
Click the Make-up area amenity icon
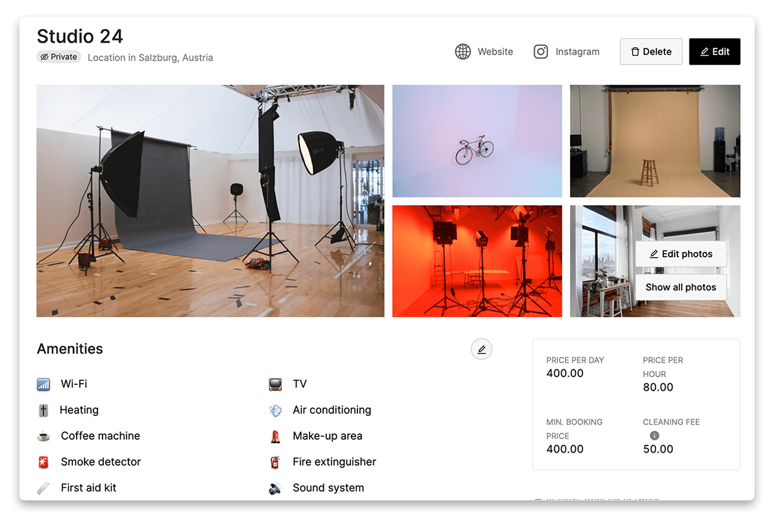click(x=275, y=436)
